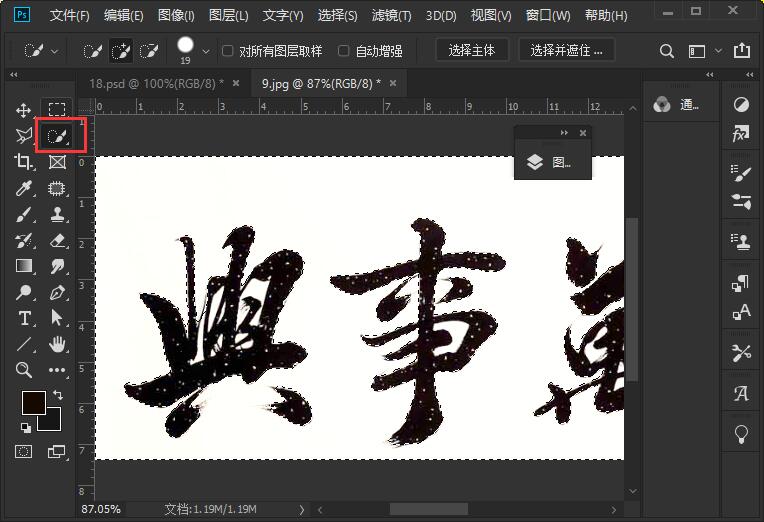Viewport: 764px width, 522px height.
Task: Open the foreground color picker
Action: 34,403
